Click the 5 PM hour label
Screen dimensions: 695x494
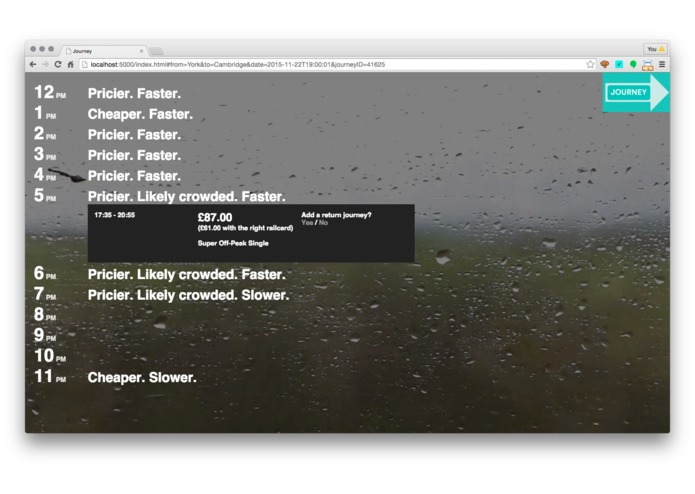pos(45,195)
